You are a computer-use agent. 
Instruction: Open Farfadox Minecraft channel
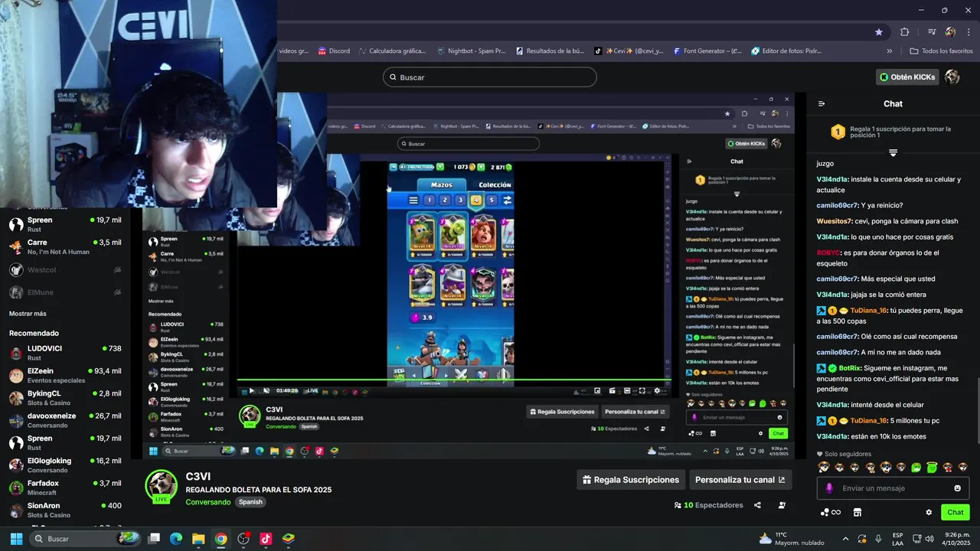pyautogui.click(x=65, y=487)
